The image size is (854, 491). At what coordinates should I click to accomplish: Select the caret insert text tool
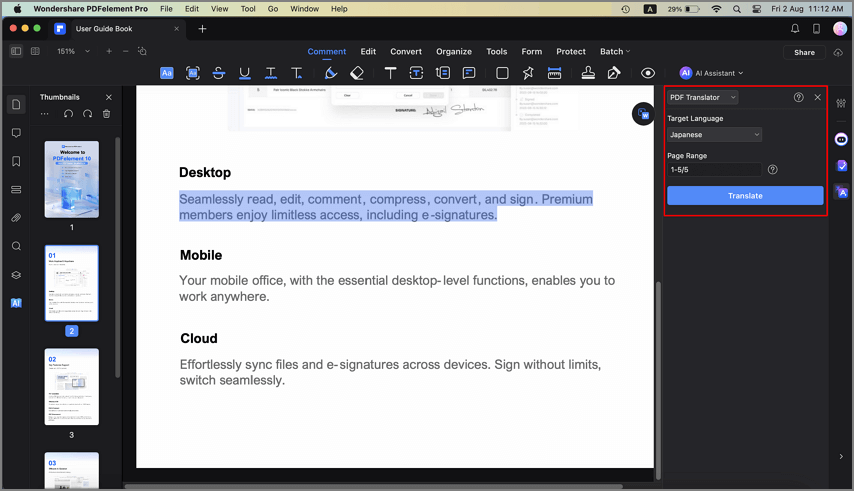click(297, 73)
